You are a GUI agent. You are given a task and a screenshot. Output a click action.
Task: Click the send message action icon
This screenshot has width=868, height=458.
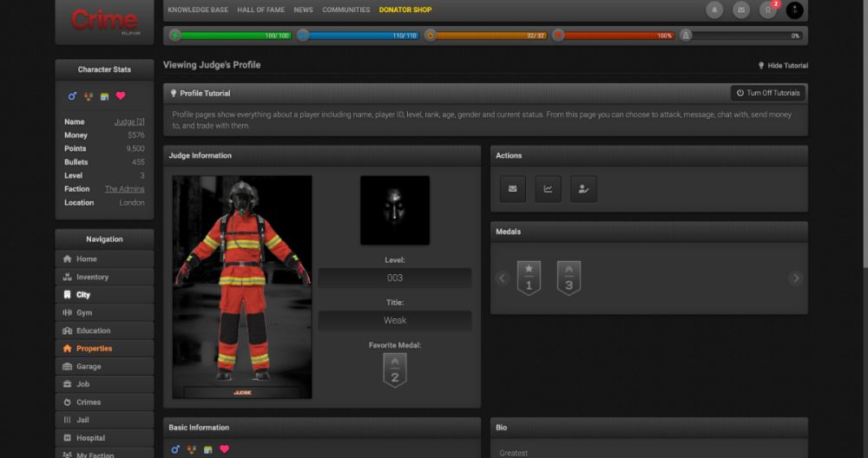tap(512, 189)
